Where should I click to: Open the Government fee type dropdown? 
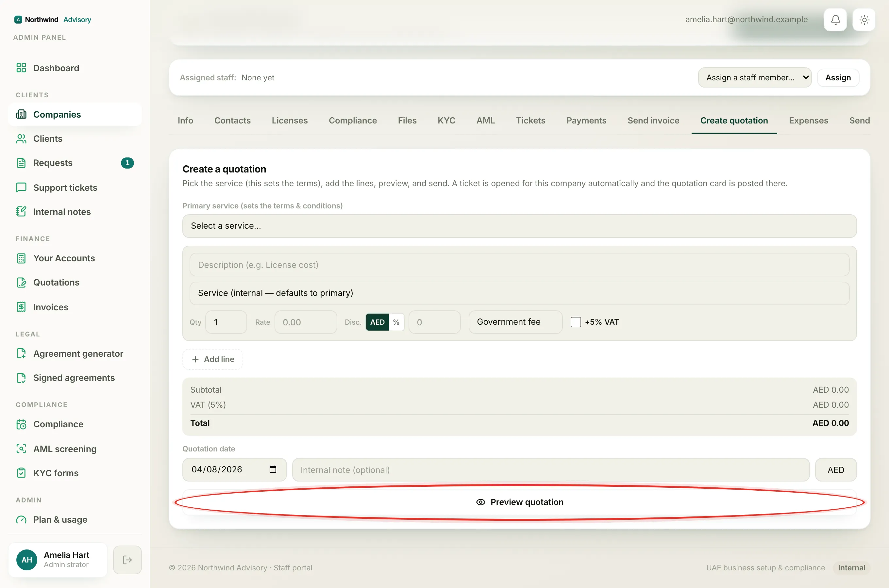515,322
